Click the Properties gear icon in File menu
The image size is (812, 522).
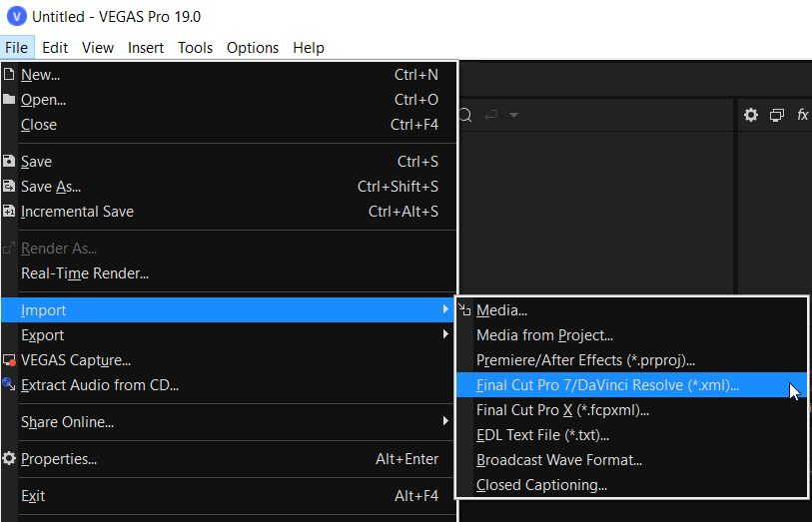(x=9, y=458)
